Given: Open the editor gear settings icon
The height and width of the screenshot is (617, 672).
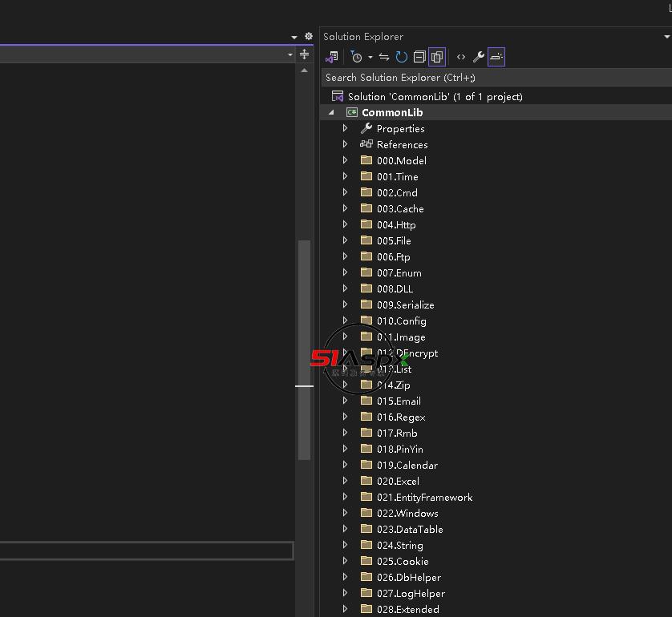Looking at the screenshot, I should pyautogui.click(x=309, y=37).
